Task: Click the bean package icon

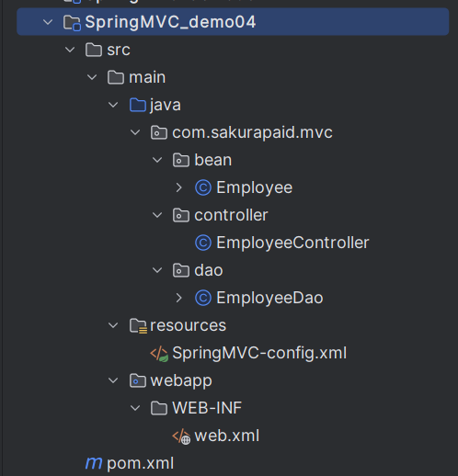Action: 181,160
